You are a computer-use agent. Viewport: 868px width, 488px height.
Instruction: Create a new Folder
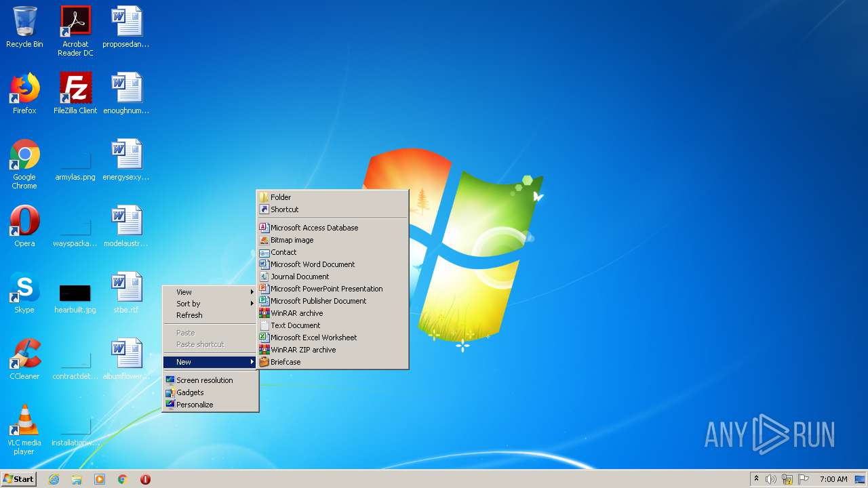[332, 197]
